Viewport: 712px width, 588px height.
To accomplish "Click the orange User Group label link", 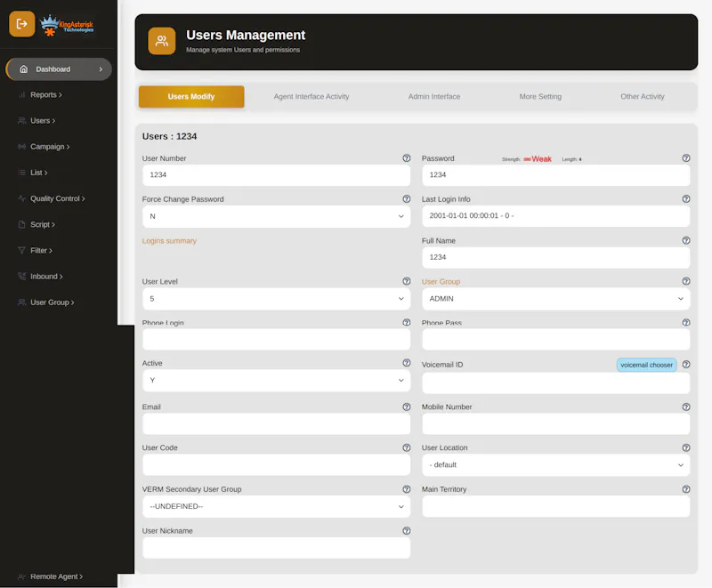I will (x=441, y=282).
